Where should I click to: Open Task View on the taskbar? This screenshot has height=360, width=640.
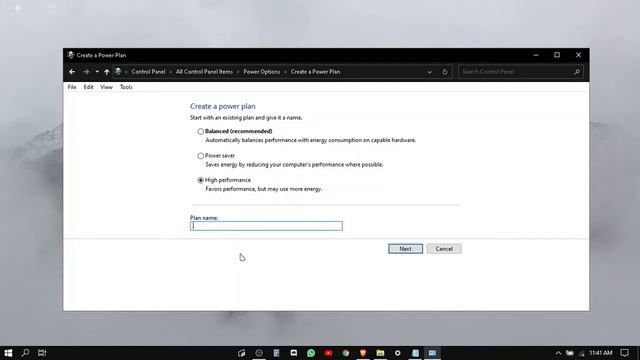pos(42,353)
